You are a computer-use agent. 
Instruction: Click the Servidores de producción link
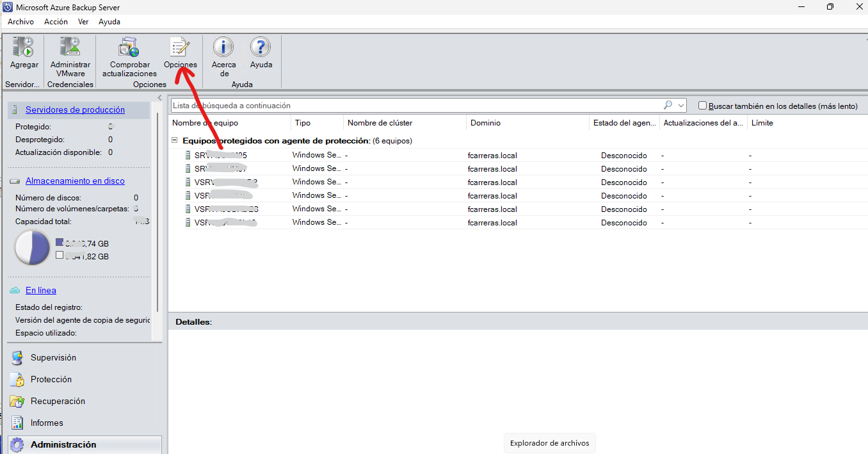[76, 110]
